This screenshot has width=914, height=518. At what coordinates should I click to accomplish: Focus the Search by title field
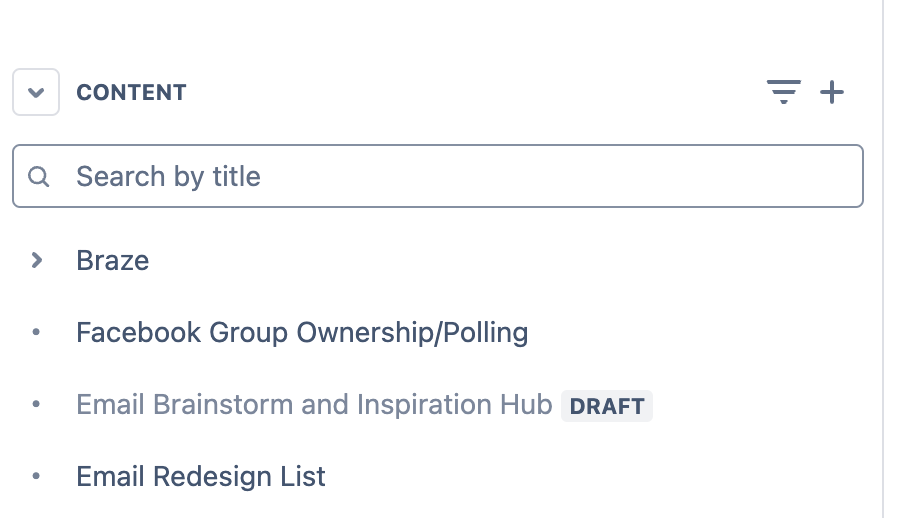438,176
